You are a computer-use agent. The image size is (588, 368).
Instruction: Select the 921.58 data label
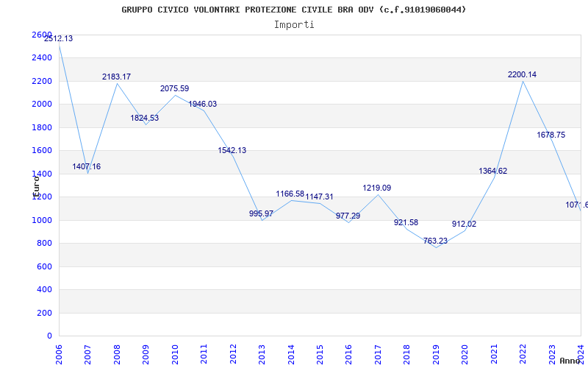pyautogui.click(x=406, y=223)
